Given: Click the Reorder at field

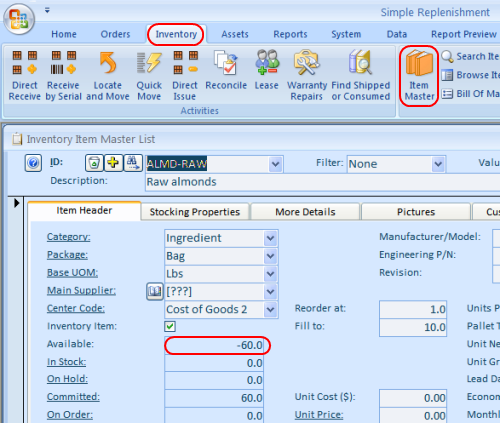Looking at the screenshot, I should pyautogui.click(x=413, y=310).
